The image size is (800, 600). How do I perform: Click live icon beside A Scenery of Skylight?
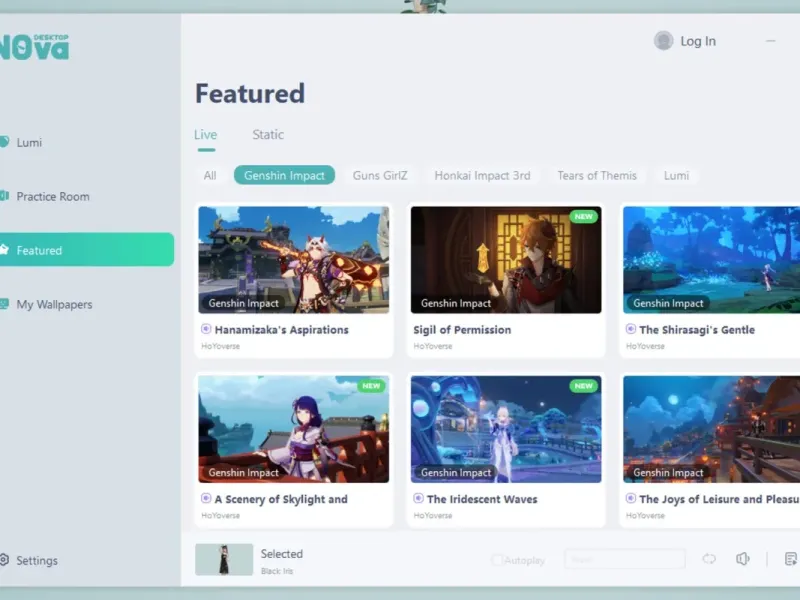click(x=206, y=498)
